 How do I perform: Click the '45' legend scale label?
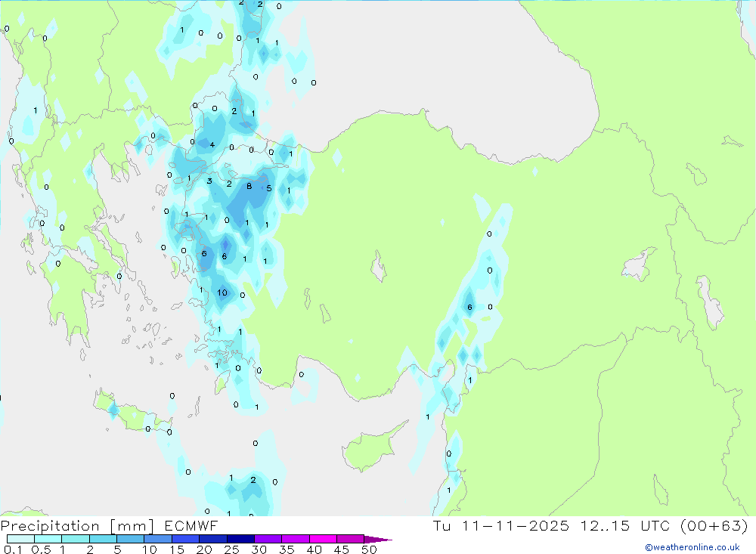click(342, 549)
